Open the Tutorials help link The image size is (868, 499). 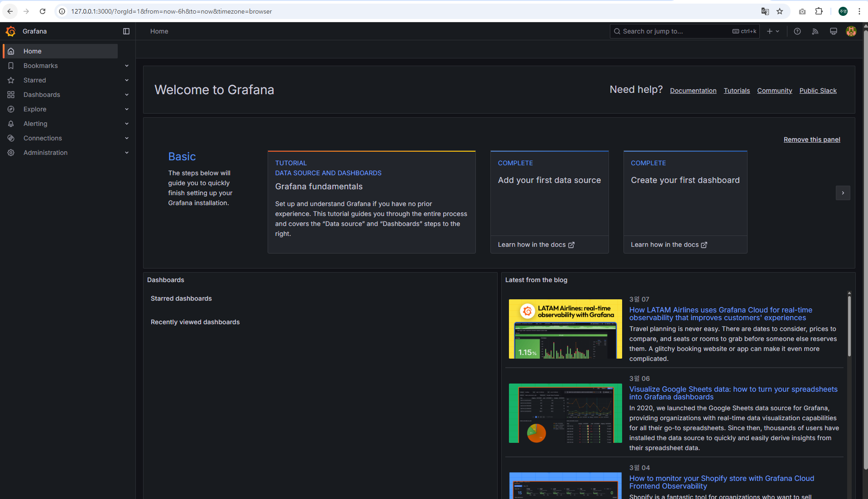(x=737, y=91)
